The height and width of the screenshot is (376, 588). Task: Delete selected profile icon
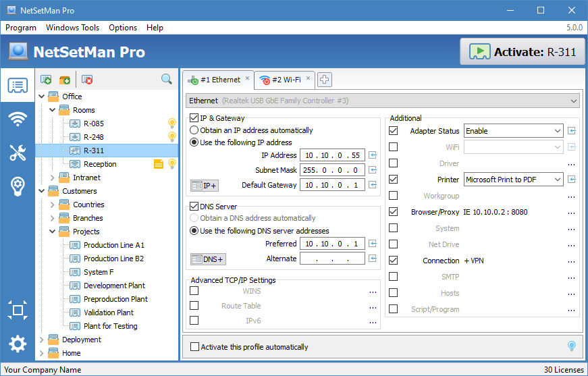tap(87, 80)
